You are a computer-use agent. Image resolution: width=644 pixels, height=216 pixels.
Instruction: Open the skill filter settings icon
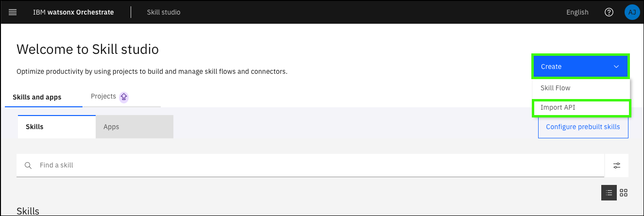point(617,166)
